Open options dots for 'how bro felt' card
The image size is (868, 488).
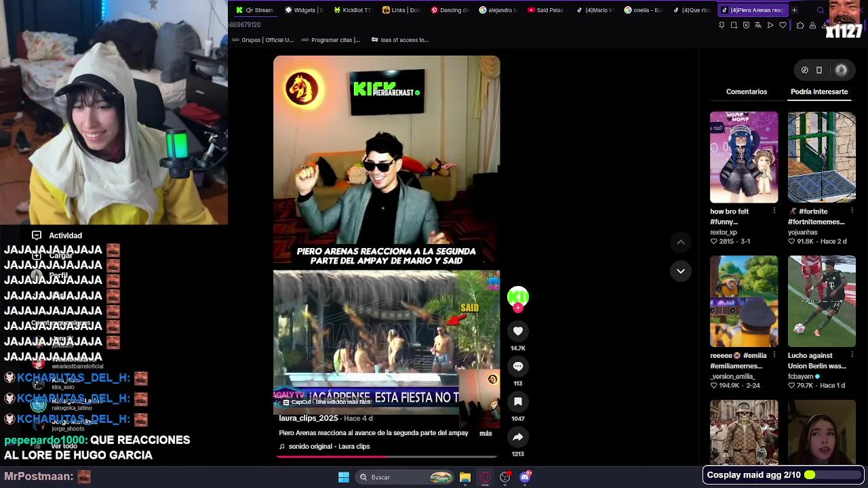tap(774, 211)
